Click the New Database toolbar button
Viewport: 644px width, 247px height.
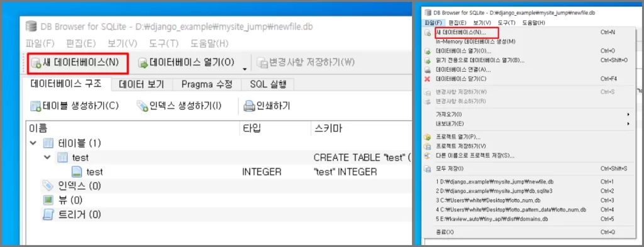pyautogui.click(x=77, y=63)
